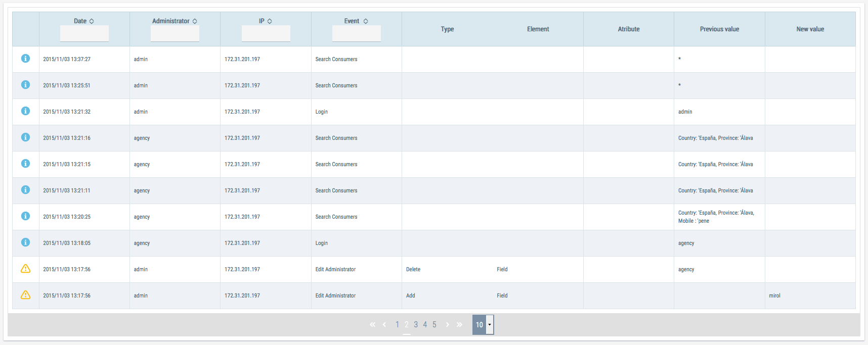Go to page 3 of results
This screenshot has width=868, height=345.
[416, 325]
